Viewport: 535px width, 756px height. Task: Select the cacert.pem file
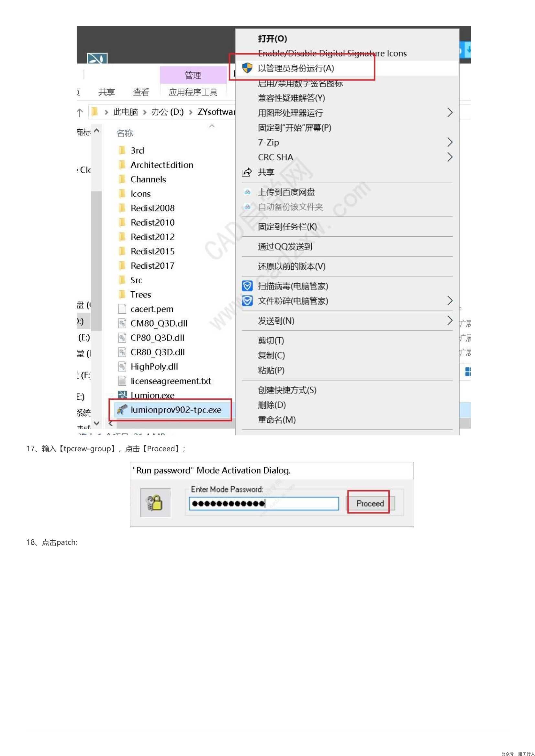[152, 309]
